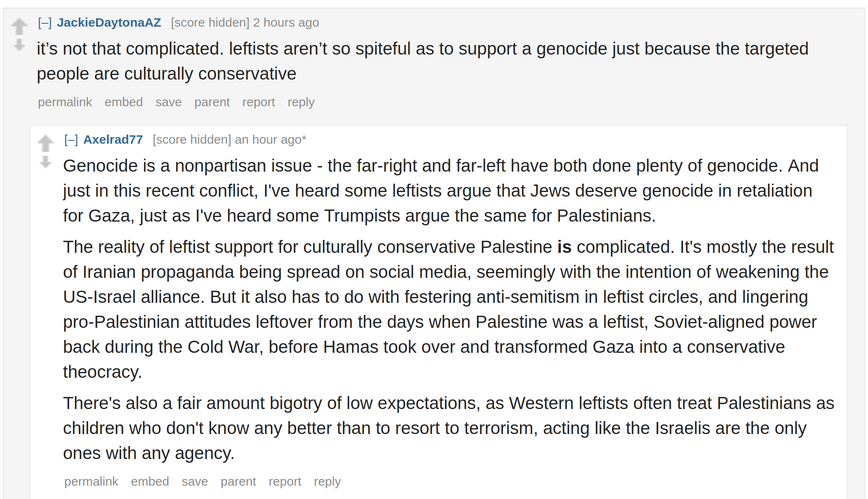Downvote JackieDaytonaAZ's comment
This screenshot has width=868, height=499.
coord(19,45)
